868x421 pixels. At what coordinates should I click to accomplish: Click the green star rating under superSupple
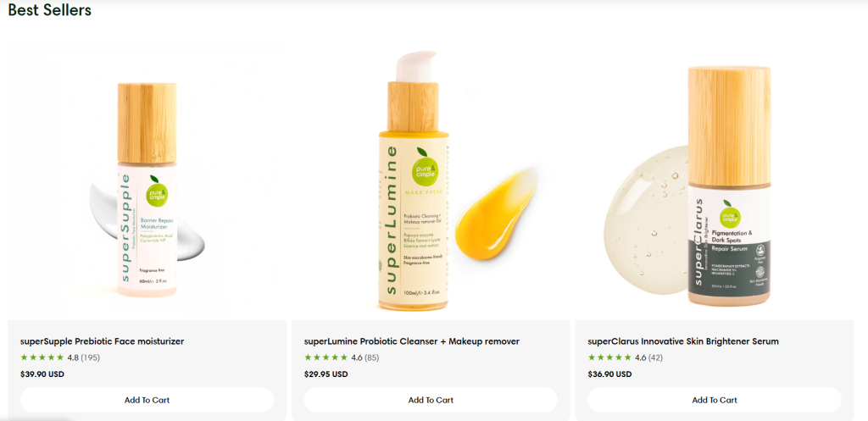click(x=42, y=357)
